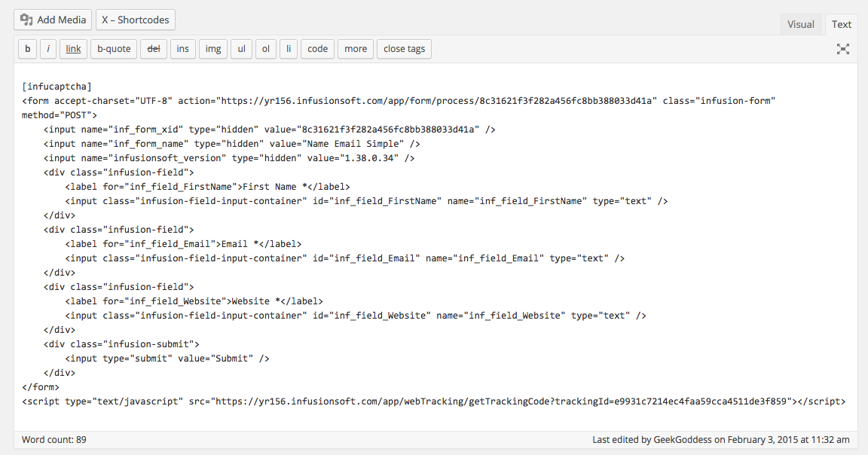Insert the more tag

click(x=356, y=49)
